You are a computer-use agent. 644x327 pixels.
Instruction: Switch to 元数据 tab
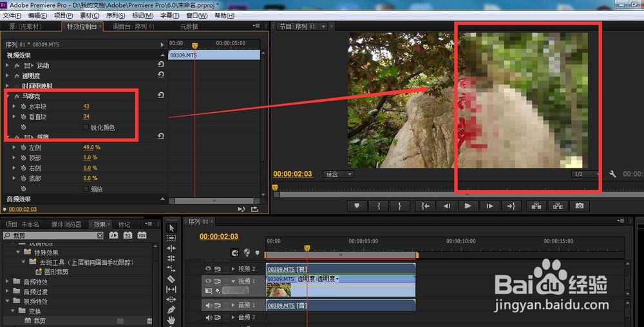189,26
